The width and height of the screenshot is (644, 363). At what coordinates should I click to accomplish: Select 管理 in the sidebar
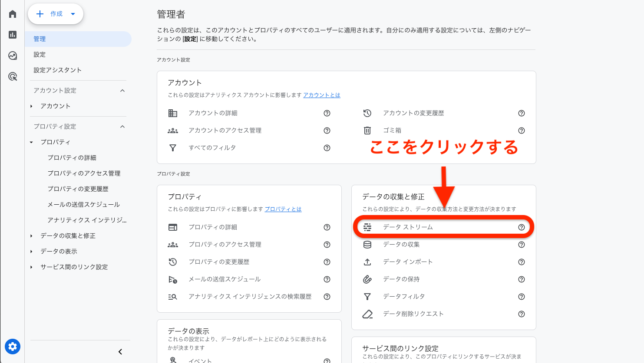click(78, 39)
